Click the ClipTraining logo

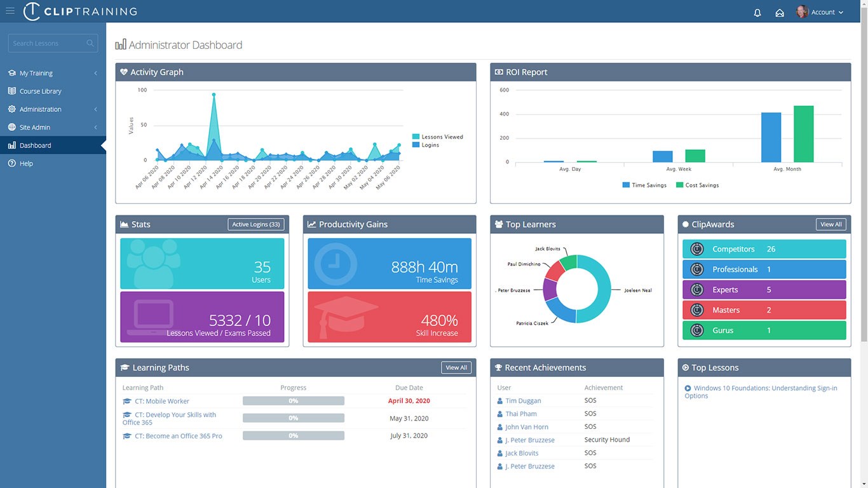tap(80, 11)
